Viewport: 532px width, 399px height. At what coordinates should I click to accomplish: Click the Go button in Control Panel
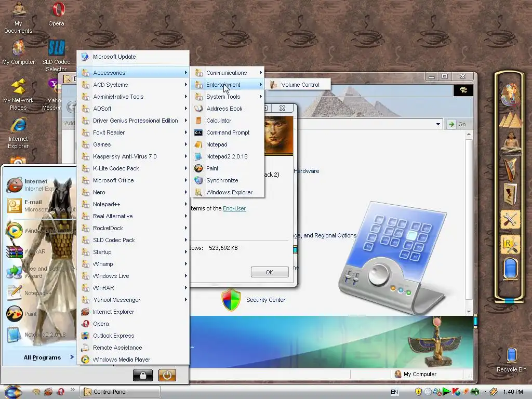(x=457, y=124)
